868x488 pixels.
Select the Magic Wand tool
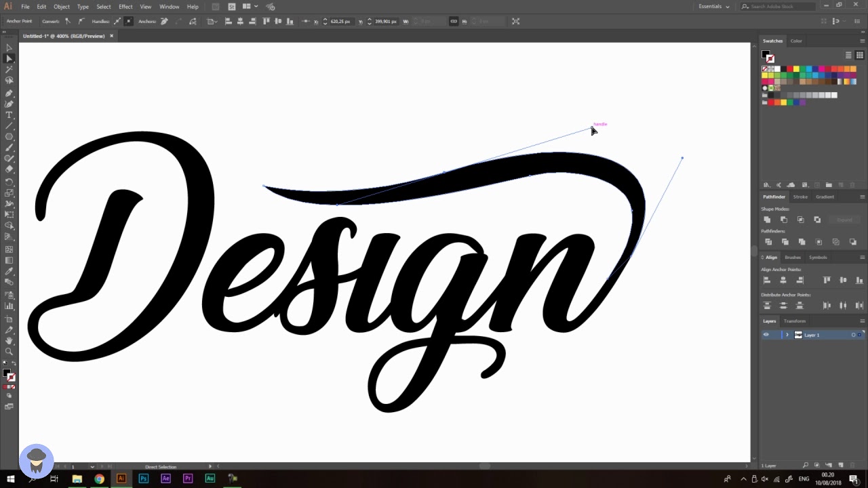coord(9,69)
